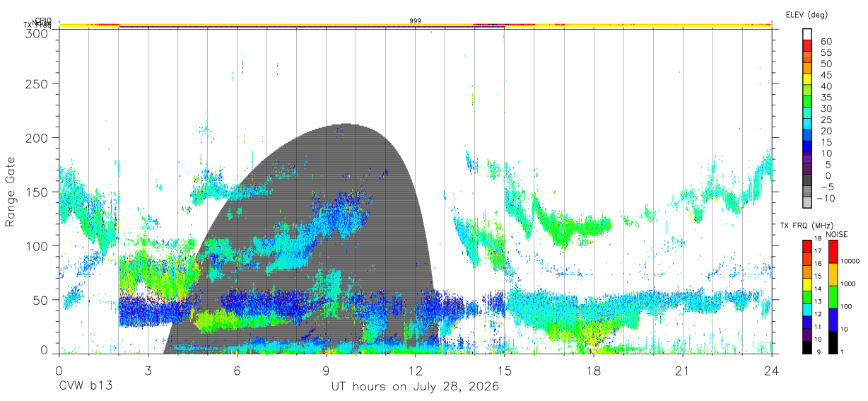Click the '999' CPID value above plot
Screen dimensions: 868x401
416,21
